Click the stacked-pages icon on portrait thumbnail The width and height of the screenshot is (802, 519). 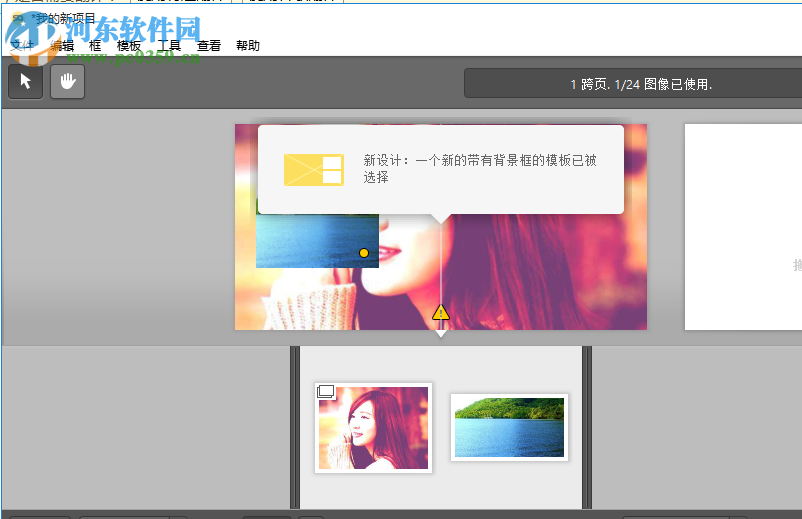[x=325, y=392]
